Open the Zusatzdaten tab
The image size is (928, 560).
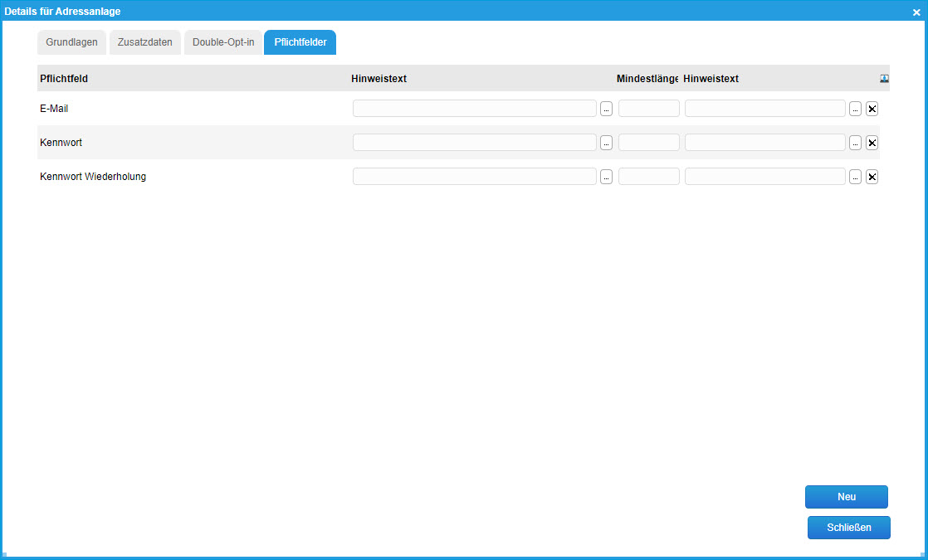coord(145,42)
